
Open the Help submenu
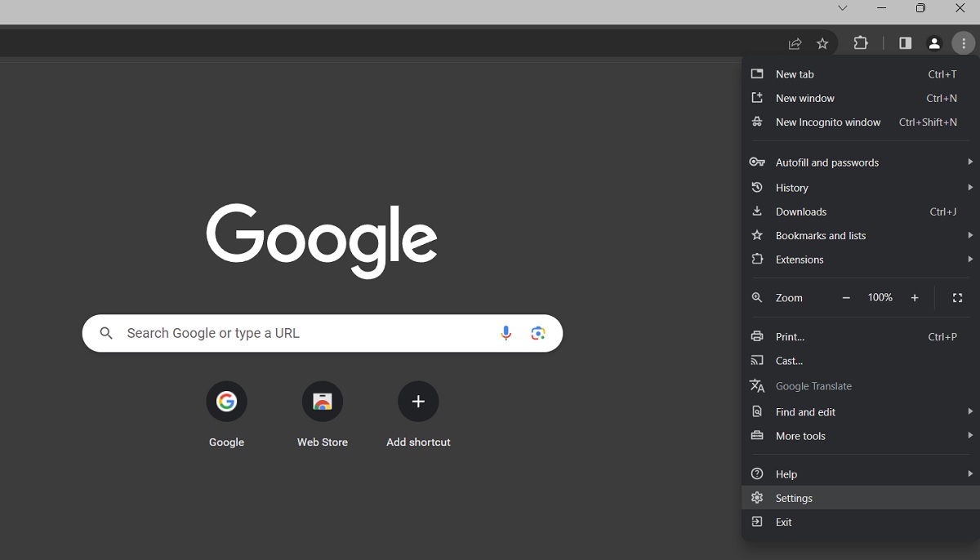click(786, 473)
